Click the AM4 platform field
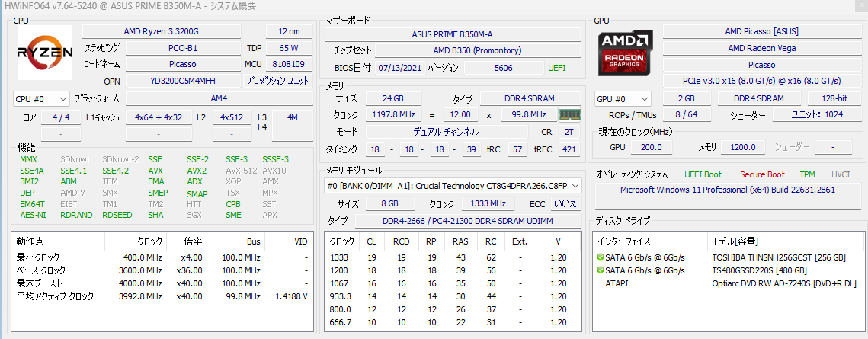This screenshot has height=339, width=868. tap(219, 98)
